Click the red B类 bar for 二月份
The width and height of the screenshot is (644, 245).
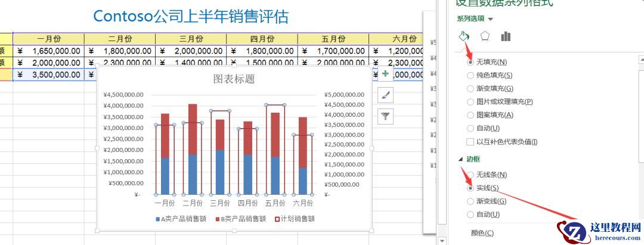(x=193, y=129)
